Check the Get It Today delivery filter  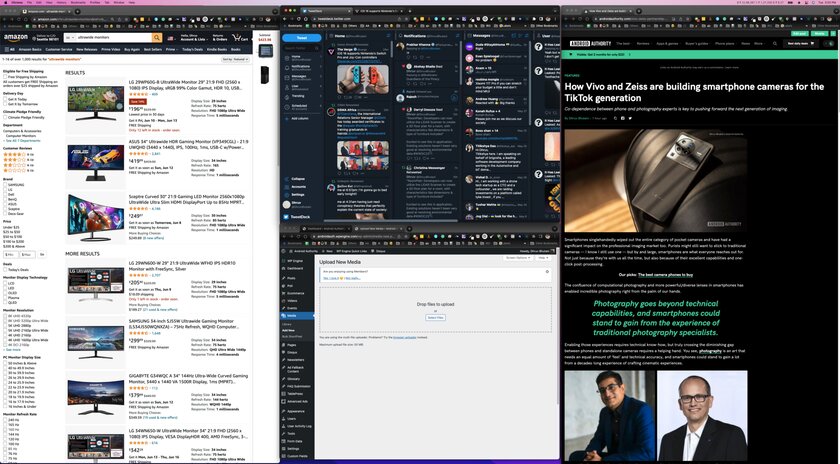tap(5, 99)
